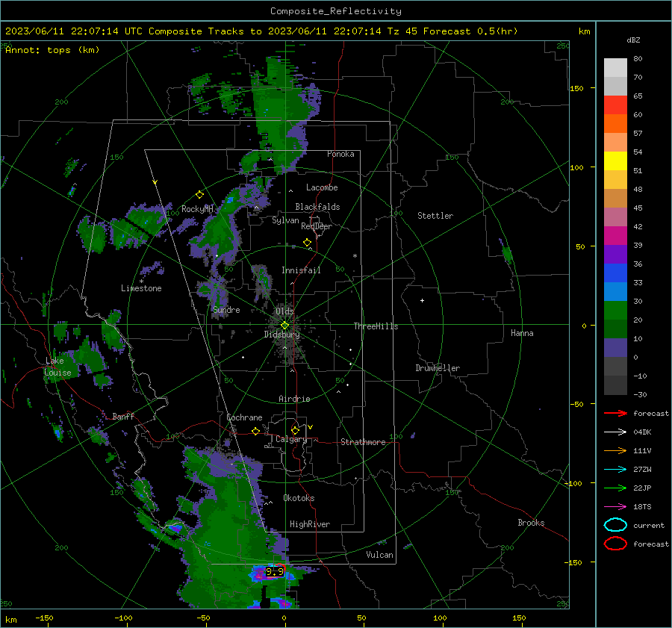
Task: Select the magenta 42 dBZ color swatch
Action: [x=615, y=235]
